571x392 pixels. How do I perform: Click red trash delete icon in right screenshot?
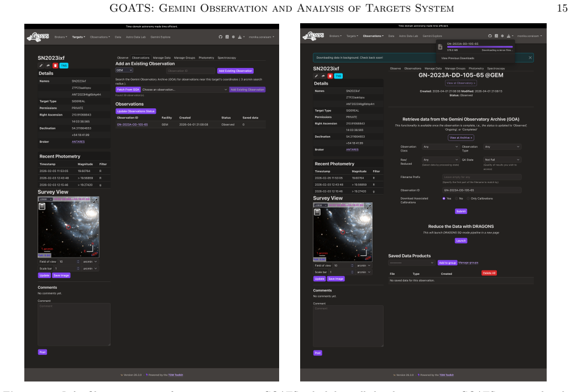click(330, 76)
